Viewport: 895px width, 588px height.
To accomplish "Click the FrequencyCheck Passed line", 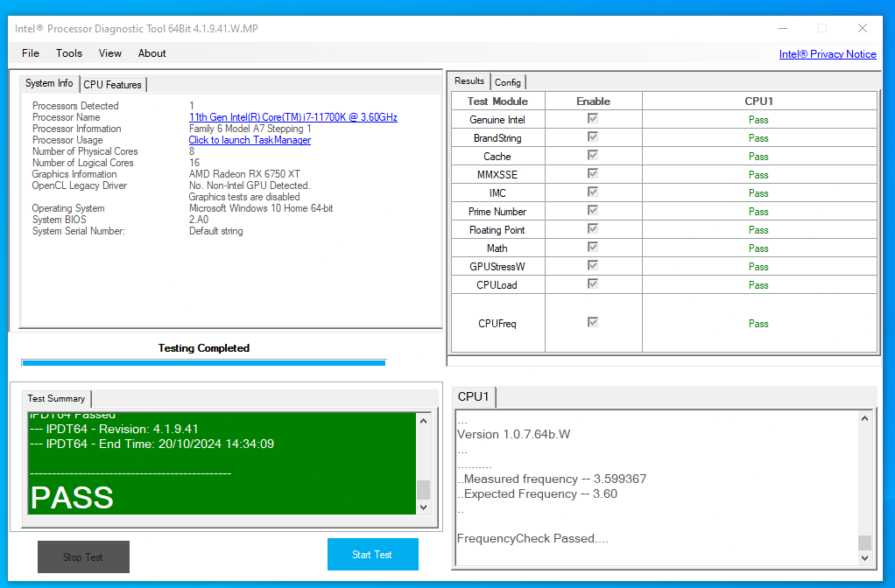I will 532,538.
